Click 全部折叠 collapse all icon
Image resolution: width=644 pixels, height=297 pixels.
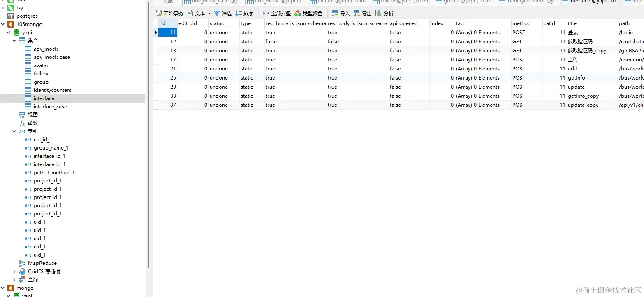tap(266, 13)
